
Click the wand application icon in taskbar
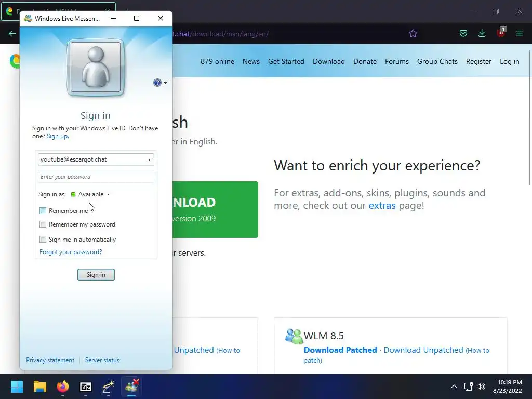coord(108,387)
